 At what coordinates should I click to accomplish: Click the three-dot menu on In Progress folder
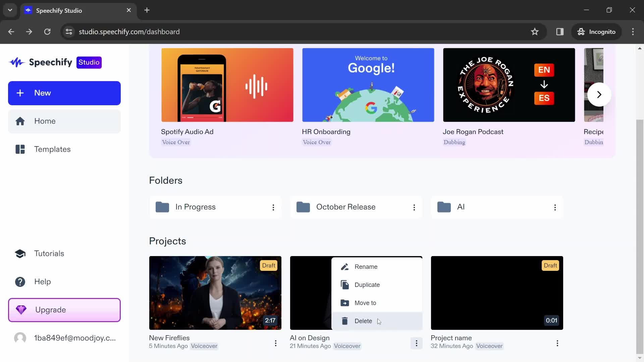(x=273, y=207)
